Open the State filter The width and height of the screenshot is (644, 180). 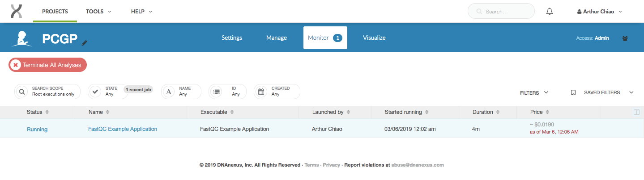click(107, 92)
